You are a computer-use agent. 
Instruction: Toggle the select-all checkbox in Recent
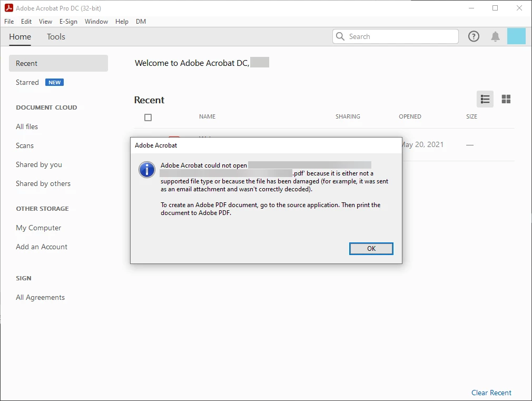[x=148, y=118]
